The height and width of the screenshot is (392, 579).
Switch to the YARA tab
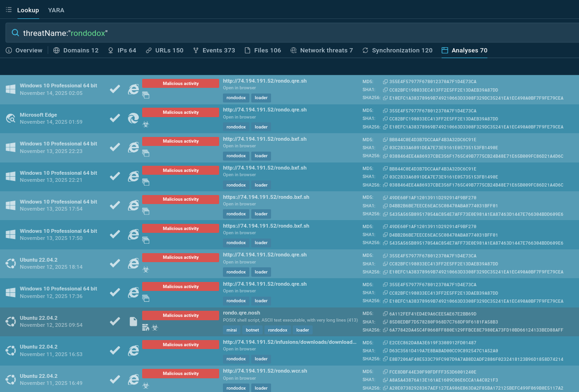(x=56, y=10)
